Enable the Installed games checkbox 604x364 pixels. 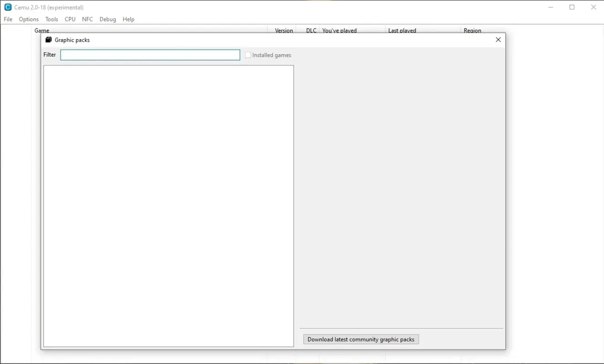248,55
